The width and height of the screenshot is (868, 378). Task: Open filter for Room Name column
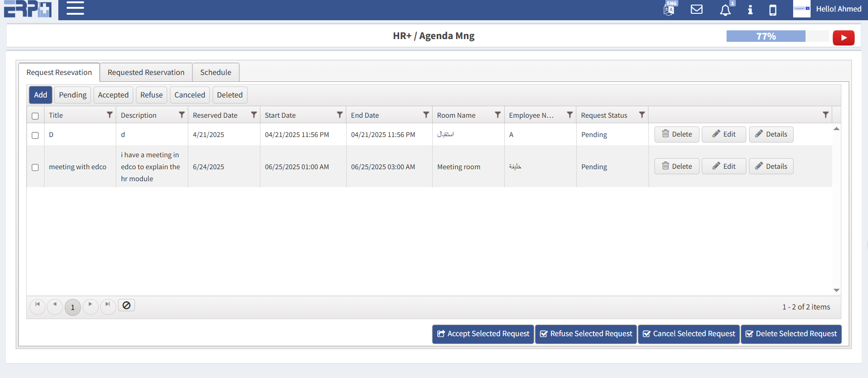(497, 115)
